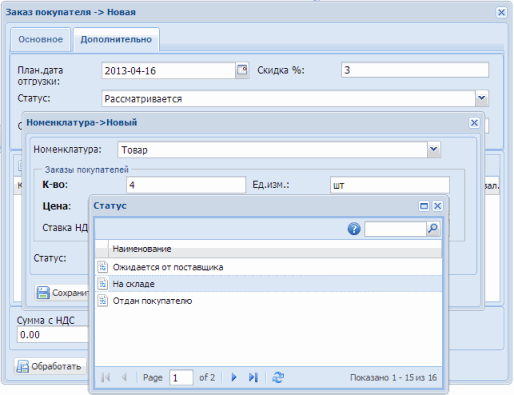
Task: Click the Сохранить button
Action: click(x=62, y=293)
